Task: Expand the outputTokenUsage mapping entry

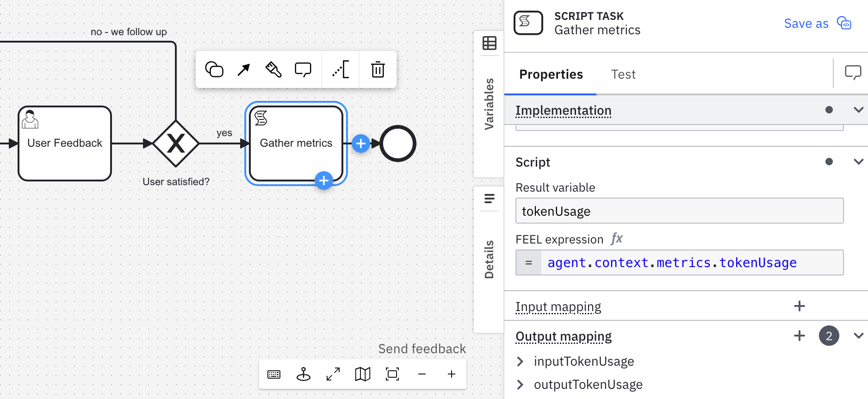Action: (x=520, y=385)
